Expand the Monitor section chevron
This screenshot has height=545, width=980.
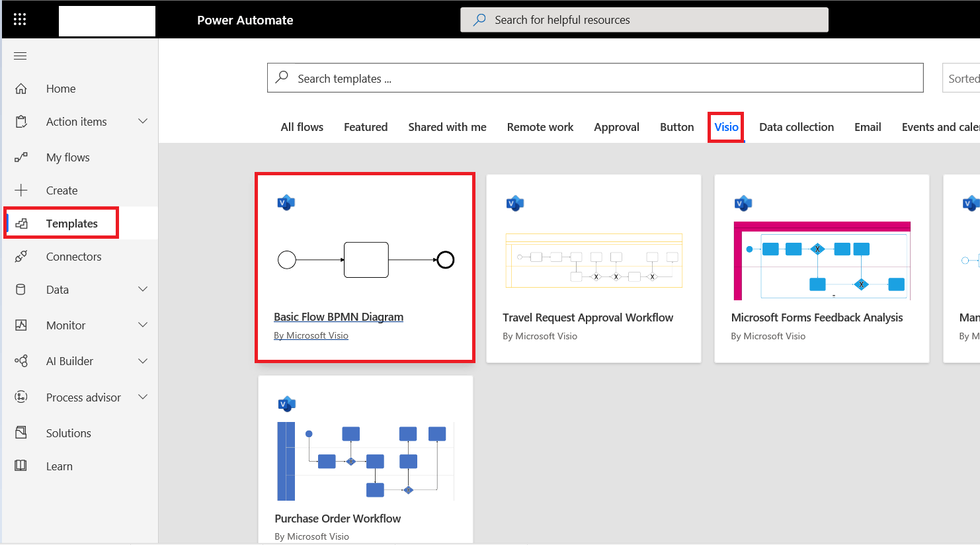tap(143, 325)
